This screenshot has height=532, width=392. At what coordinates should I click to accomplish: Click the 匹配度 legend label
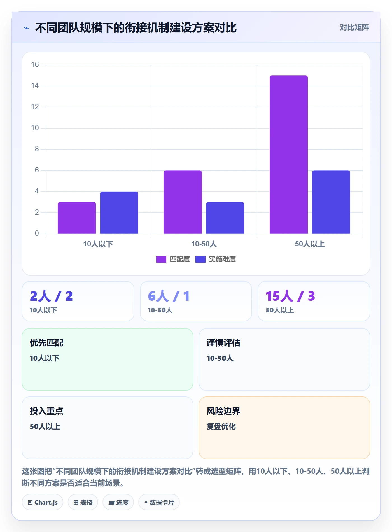[x=180, y=259]
